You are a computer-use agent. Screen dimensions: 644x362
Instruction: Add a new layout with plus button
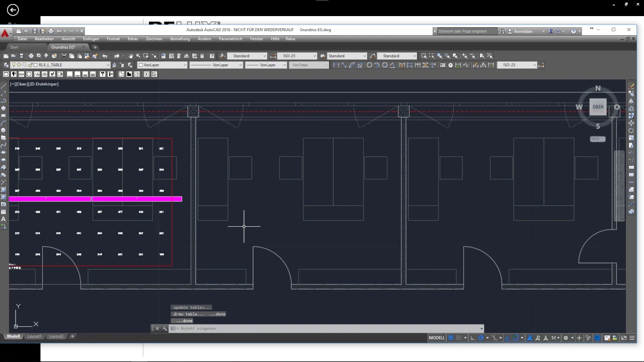coord(72,336)
